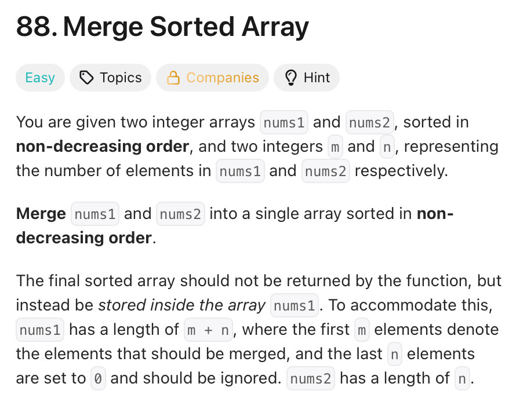The height and width of the screenshot is (420, 516).
Task: Click bold 'non-decreasing order' in first paragraph
Action: point(103,147)
